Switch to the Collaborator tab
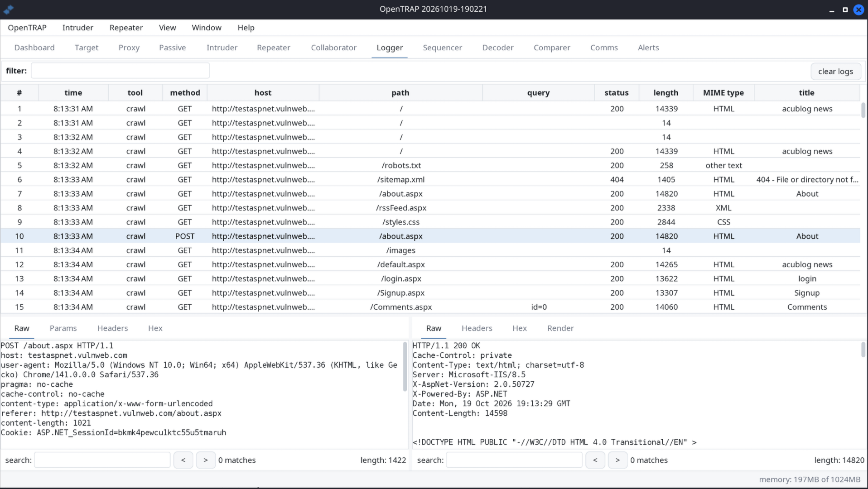The image size is (868, 489). tap(334, 48)
